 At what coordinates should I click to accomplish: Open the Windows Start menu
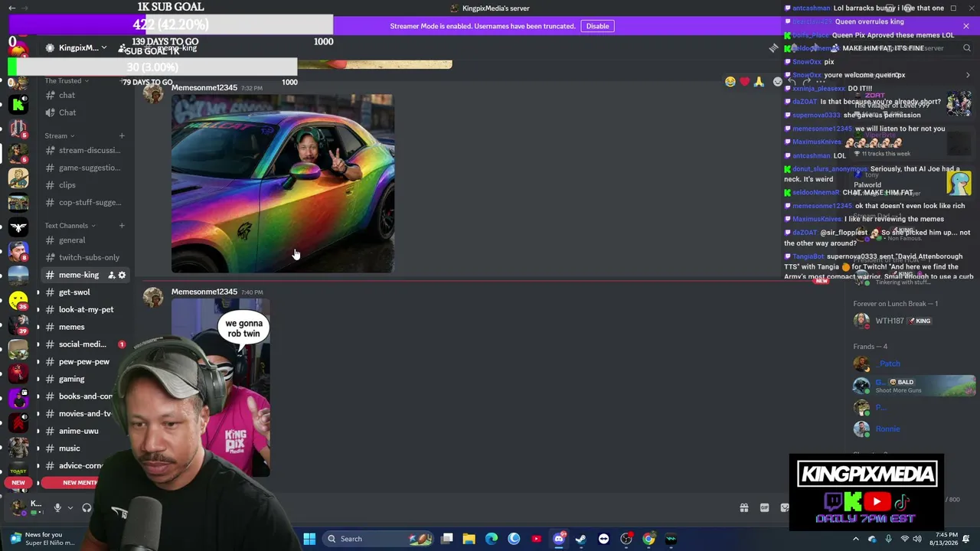[x=309, y=539]
